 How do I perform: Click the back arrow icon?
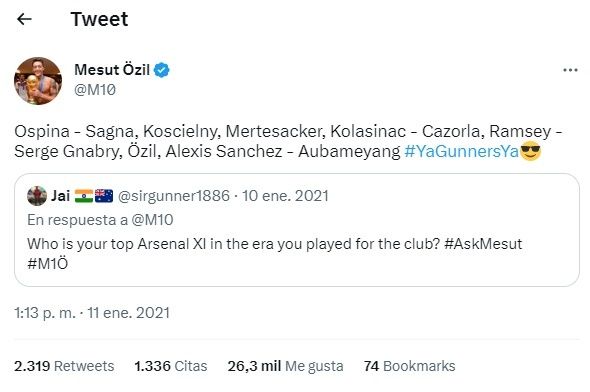pos(24,19)
